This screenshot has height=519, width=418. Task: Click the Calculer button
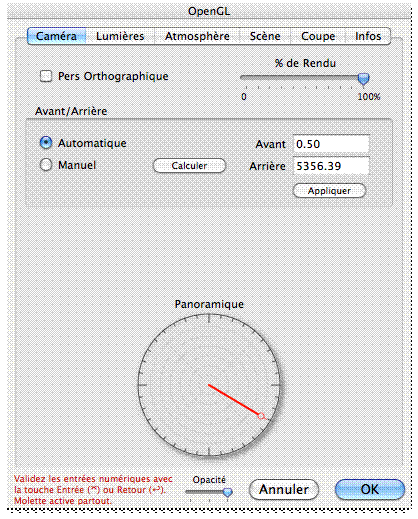point(189,166)
